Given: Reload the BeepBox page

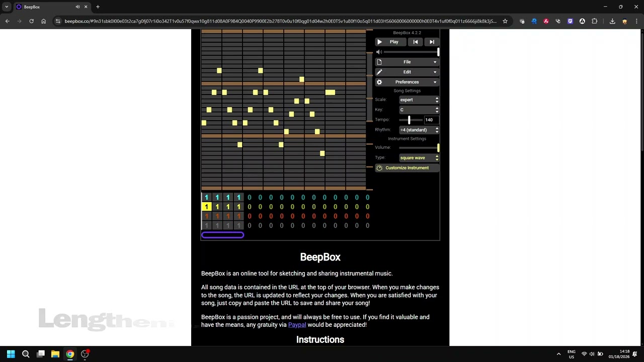Looking at the screenshot, I should click(31, 21).
